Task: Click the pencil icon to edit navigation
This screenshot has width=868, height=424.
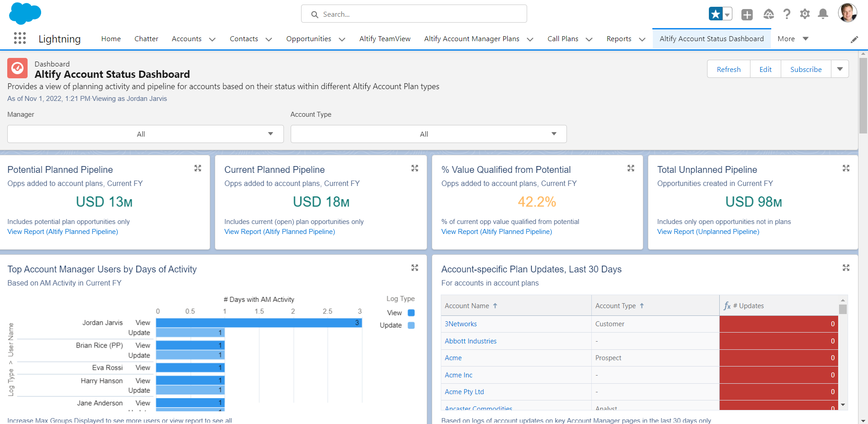Action: 854,39
